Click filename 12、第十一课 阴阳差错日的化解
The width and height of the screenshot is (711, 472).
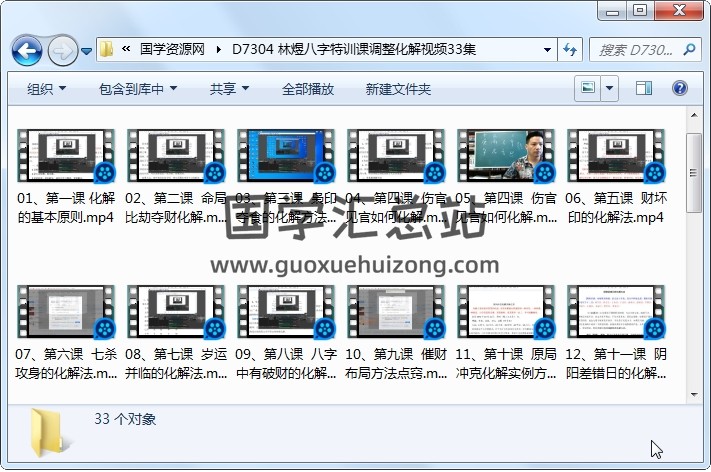click(x=616, y=364)
